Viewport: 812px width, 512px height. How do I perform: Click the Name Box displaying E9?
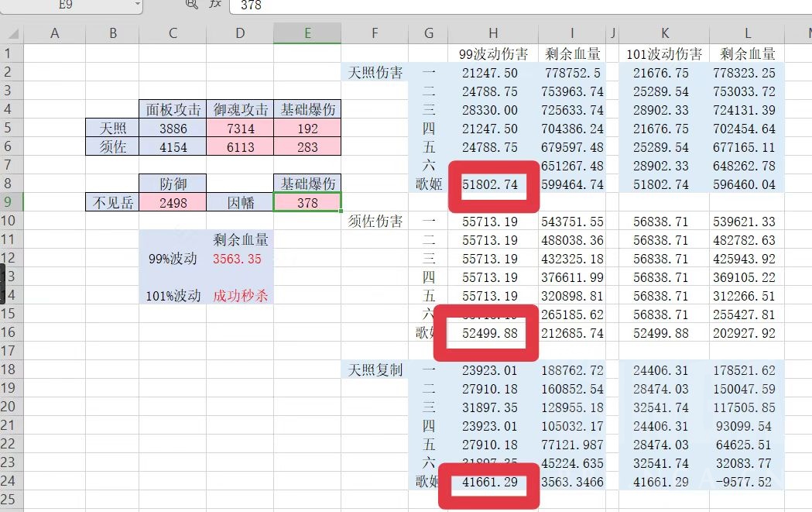coord(70,5)
